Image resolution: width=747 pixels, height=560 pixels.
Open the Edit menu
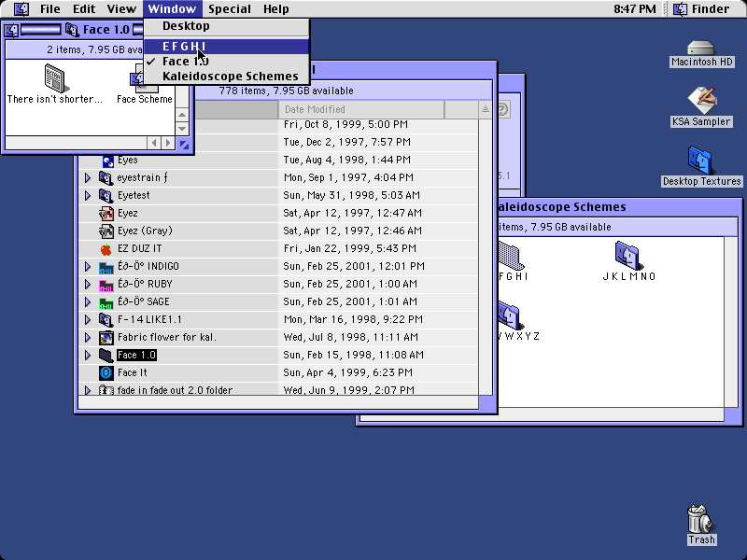(x=84, y=9)
